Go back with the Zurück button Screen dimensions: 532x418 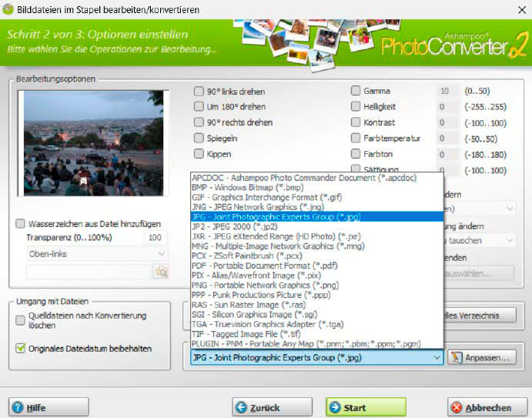[272, 407]
